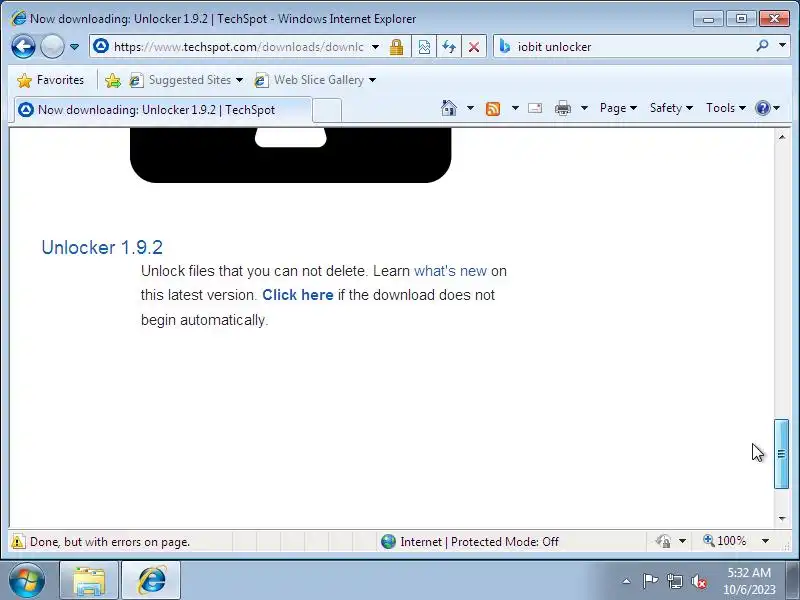The image size is (800, 600).
Task: Expand the address bar URL dropdown
Action: [x=376, y=47]
